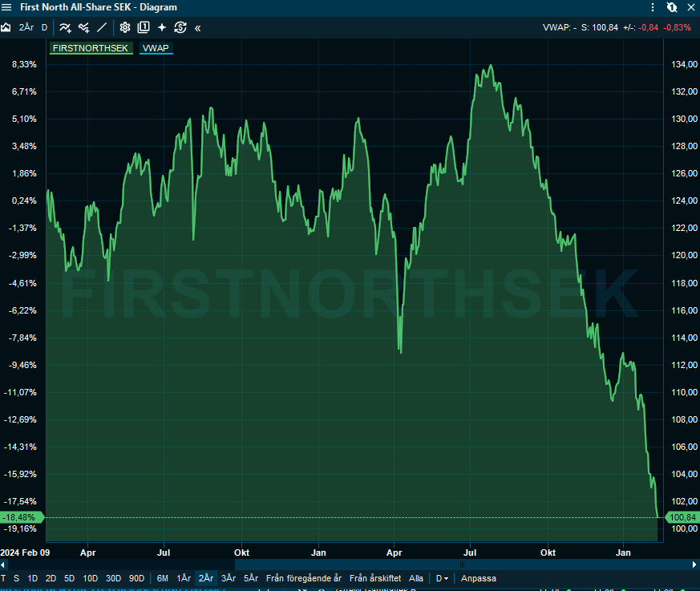Select the highlighted 2År range in the bottom period bar

click(206, 578)
